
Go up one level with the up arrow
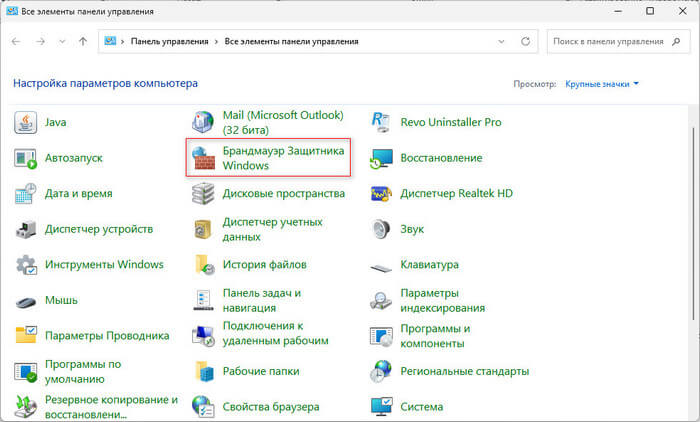[x=81, y=43]
